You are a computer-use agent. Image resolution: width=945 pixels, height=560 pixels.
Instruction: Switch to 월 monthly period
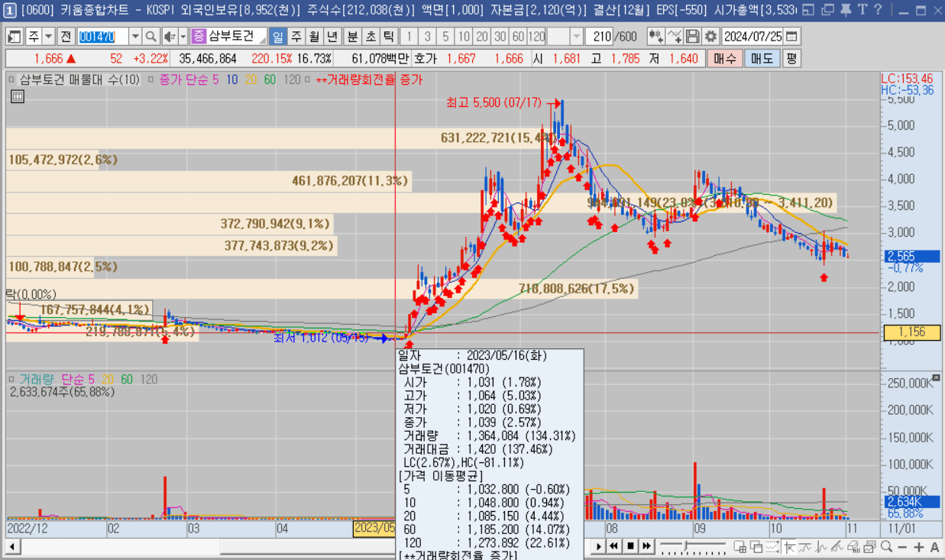314,37
